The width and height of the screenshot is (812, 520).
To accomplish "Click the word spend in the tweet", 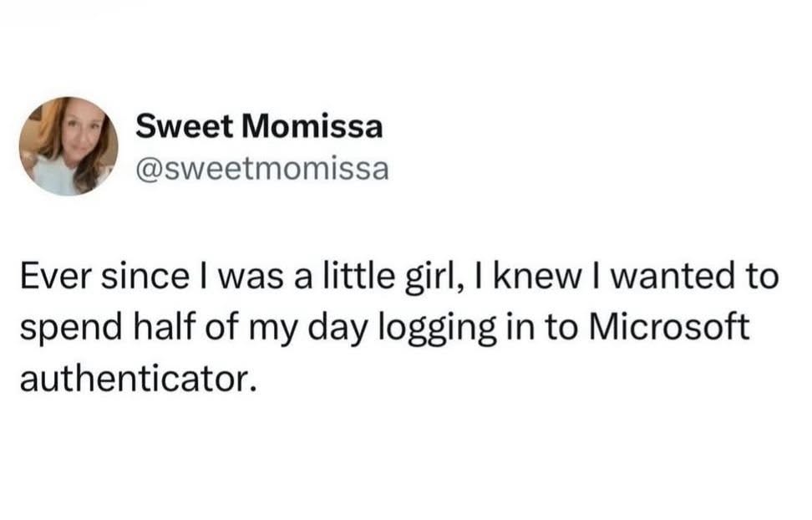I will [62, 329].
